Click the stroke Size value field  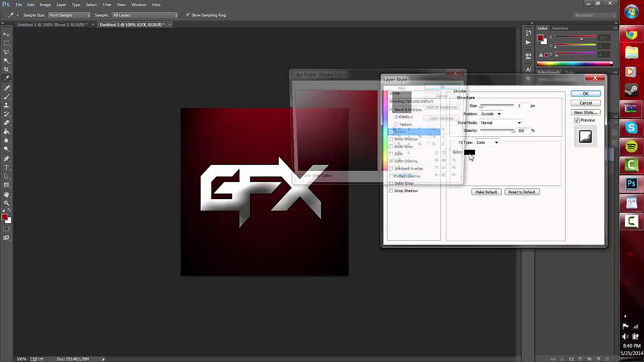pos(522,106)
